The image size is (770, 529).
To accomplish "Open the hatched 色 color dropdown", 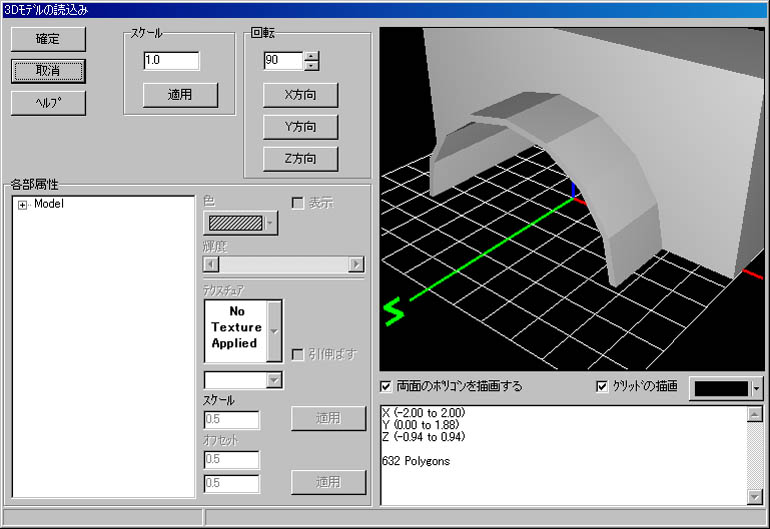I will (240, 223).
